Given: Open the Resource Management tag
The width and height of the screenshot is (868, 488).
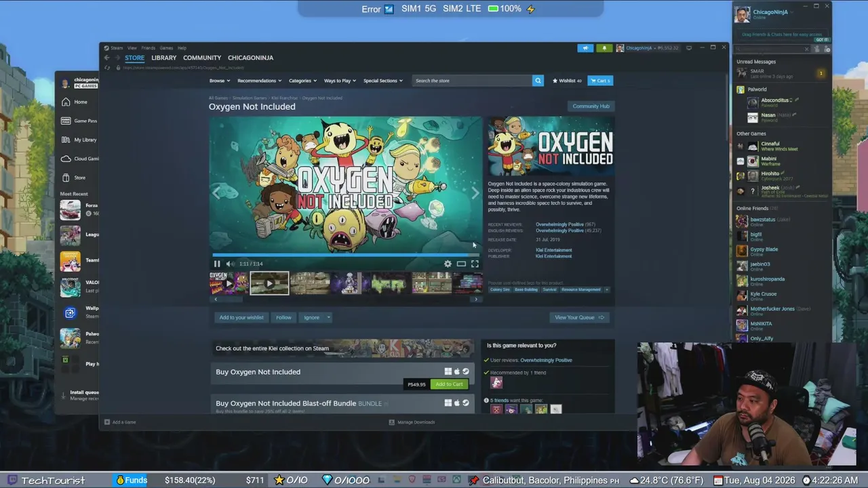Looking at the screenshot, I should 581,289.
